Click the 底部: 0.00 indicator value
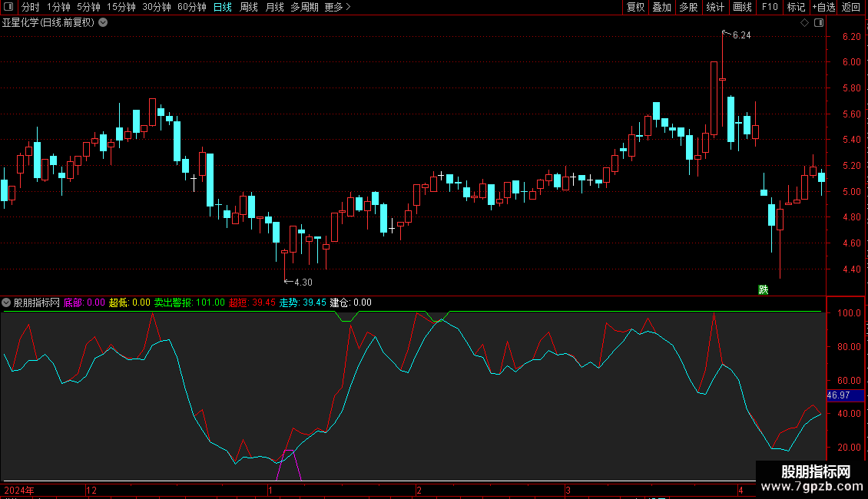The width and height of the screenshot is (868, 499). click(84, 302)
